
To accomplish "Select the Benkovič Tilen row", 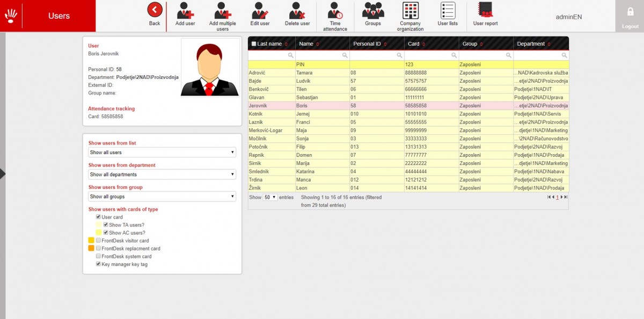I will [x=408, y=89].
